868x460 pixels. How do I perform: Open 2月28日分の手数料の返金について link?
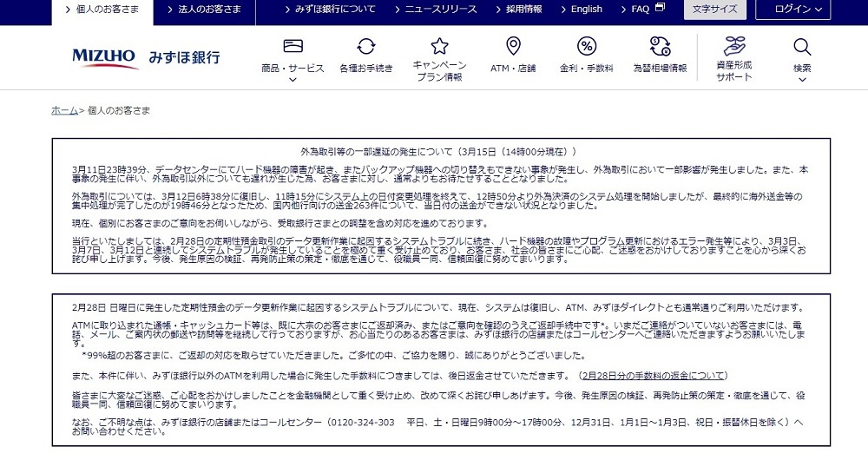tap(654, 375)
